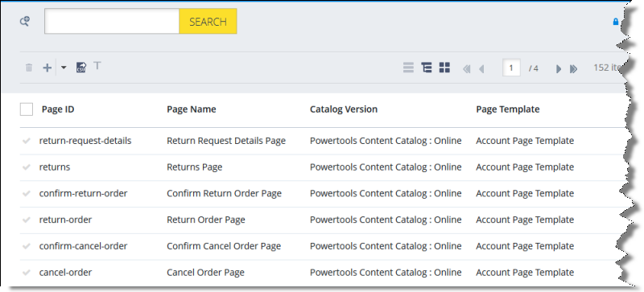Go to previous page arrow

[481, 69]
